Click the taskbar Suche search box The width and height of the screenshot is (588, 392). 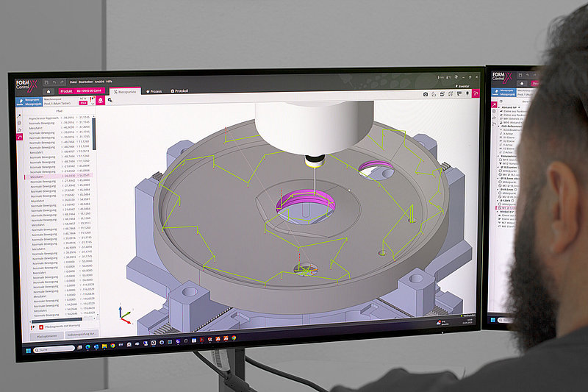pos(54,349)
